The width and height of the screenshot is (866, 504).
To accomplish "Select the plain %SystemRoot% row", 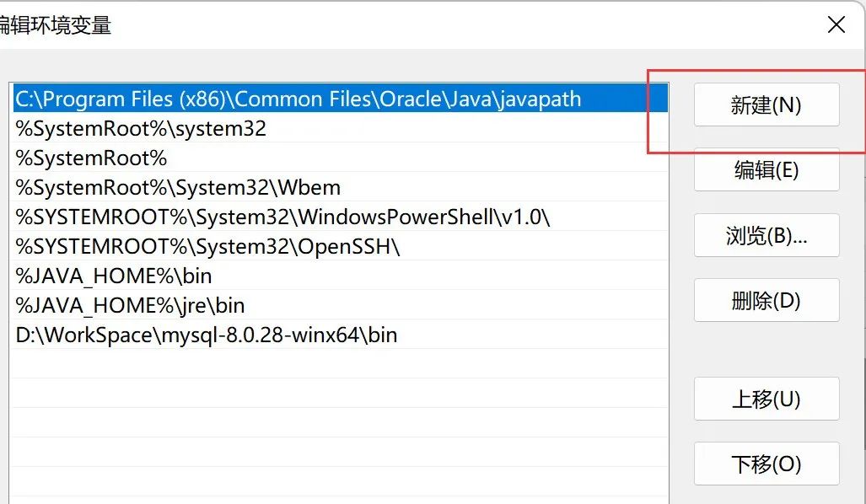I will point(340,158).
